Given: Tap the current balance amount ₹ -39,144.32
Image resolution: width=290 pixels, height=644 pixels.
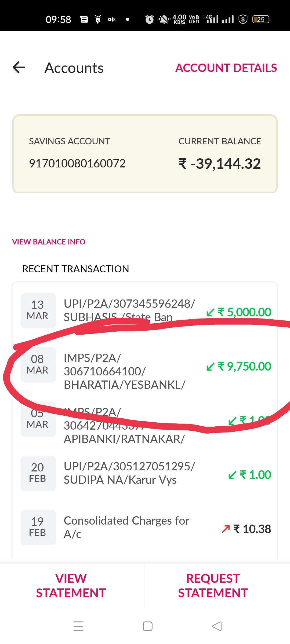Looking at the screenshot, I should (x=220, y=164).
